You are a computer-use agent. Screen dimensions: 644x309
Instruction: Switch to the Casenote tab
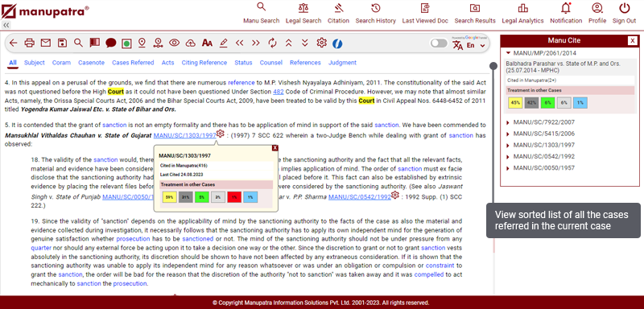click(x=91, y=63)
